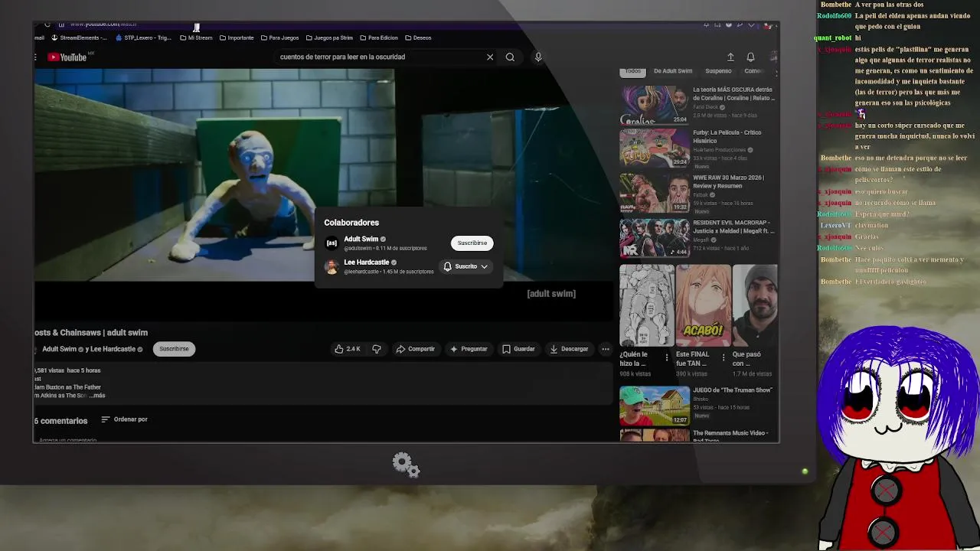Click the 'Colaboradores' popup heading
Viewport: 980px width, 551px height.
click(351, 223)
